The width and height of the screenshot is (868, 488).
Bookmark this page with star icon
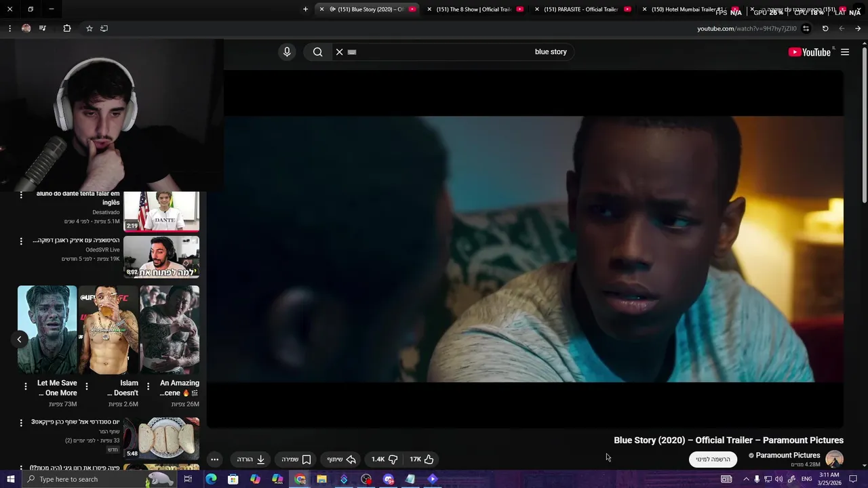pyautogui.click(x=89, y=28)
